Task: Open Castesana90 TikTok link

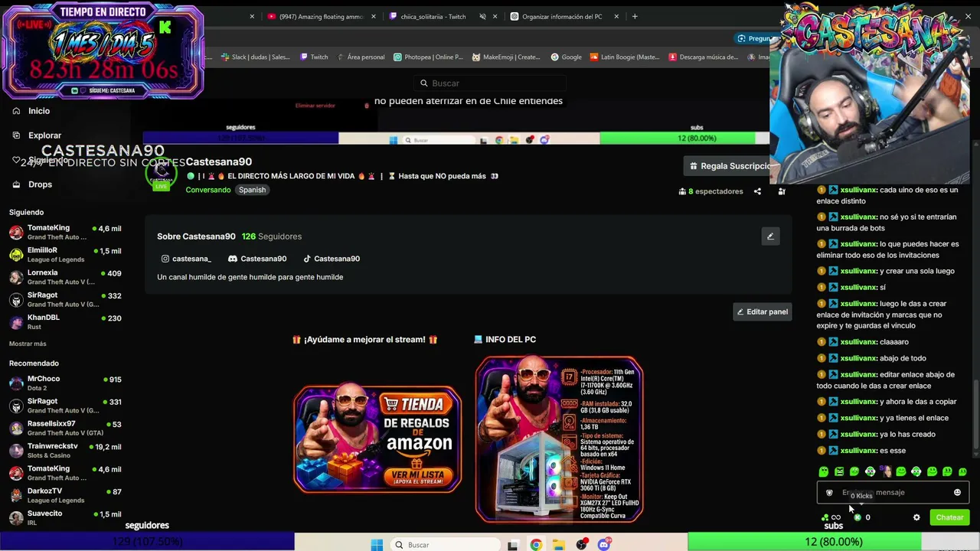Action: click(331, 259)
